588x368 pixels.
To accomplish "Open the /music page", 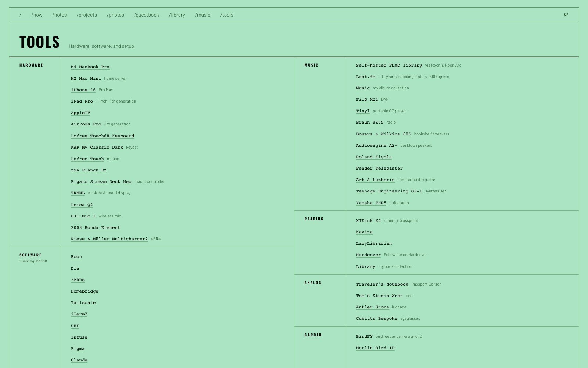I will coord(202,15).
